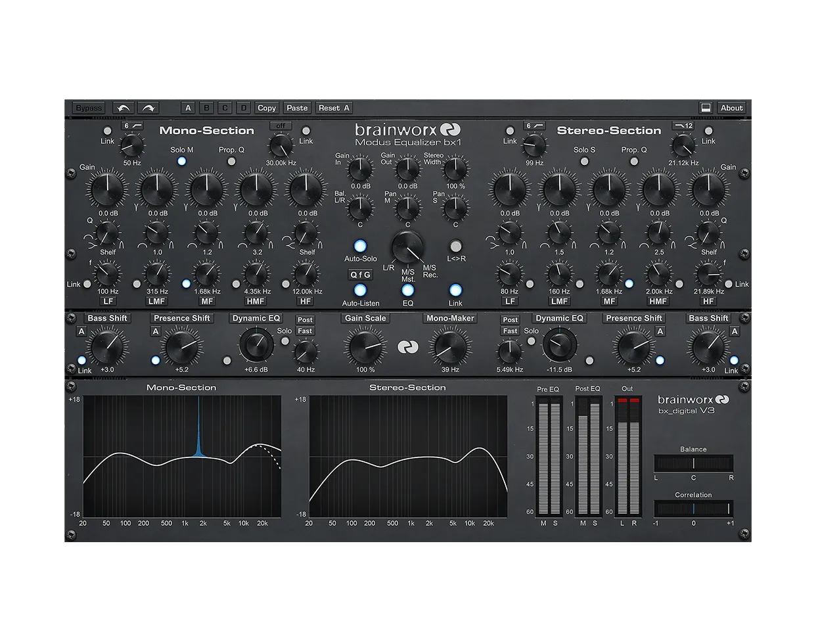Click the Stereo Width knob

click(455, 169)
